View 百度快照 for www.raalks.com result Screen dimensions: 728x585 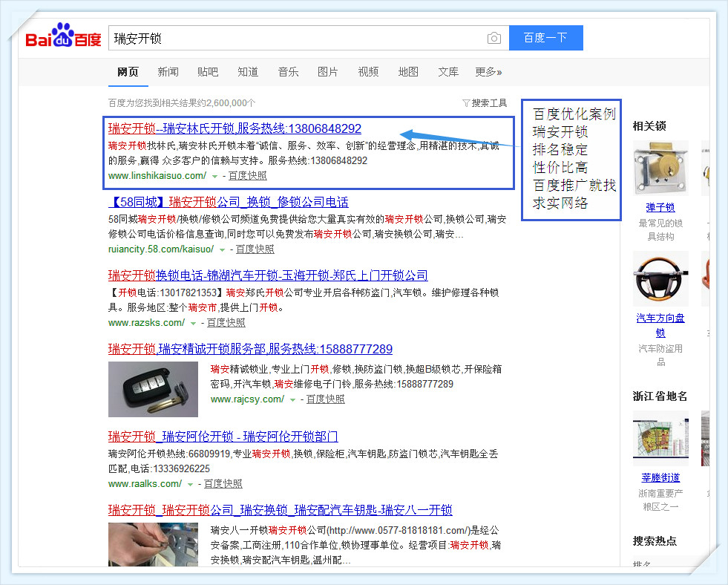[223, 484]
